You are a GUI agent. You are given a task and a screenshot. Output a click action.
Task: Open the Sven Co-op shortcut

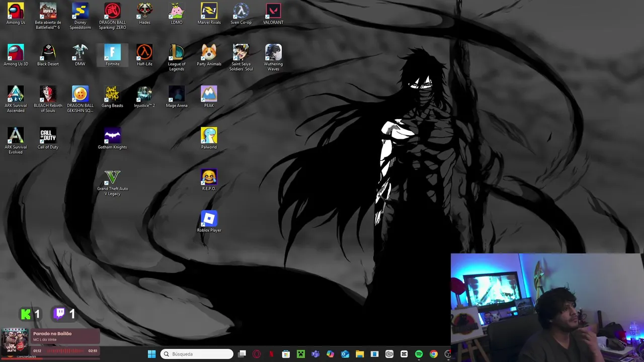click(241, 14)
